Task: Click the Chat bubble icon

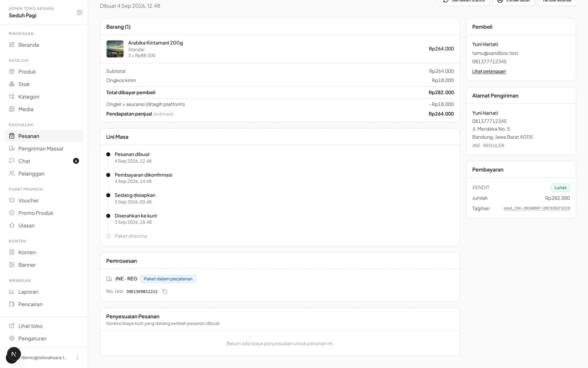Action: click(12, 161)
